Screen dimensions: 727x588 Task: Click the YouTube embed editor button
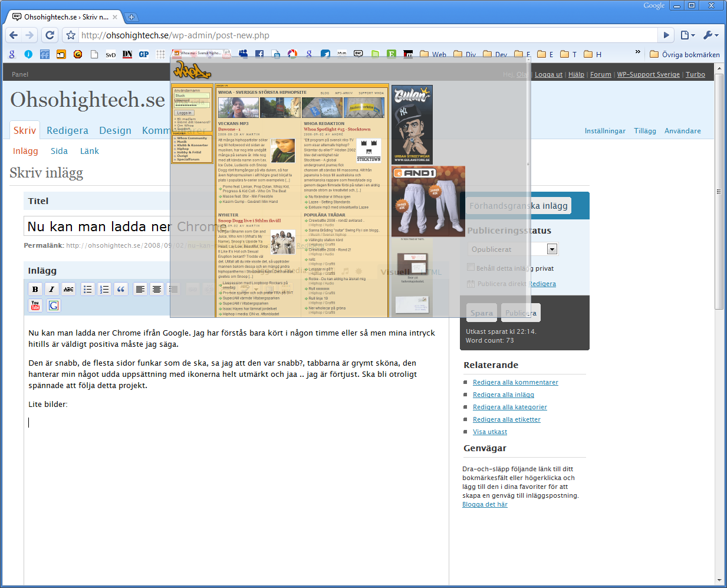[35, 306]
